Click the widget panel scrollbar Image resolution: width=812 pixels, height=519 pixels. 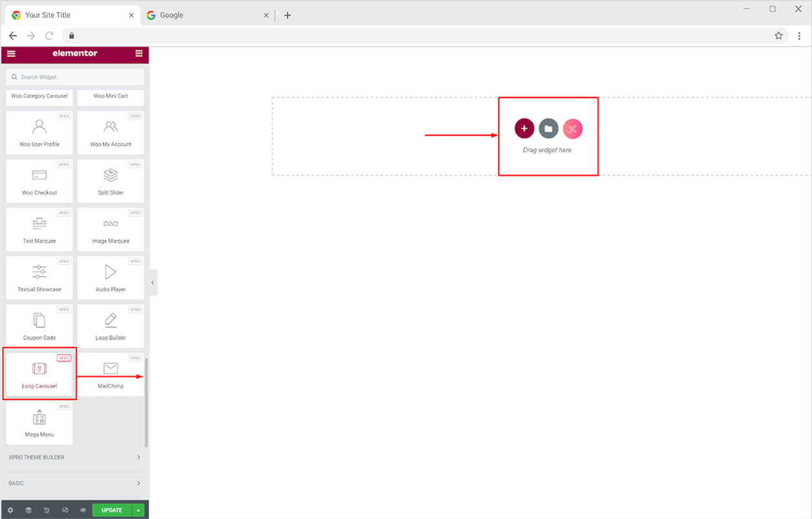[x=146, y=400]
